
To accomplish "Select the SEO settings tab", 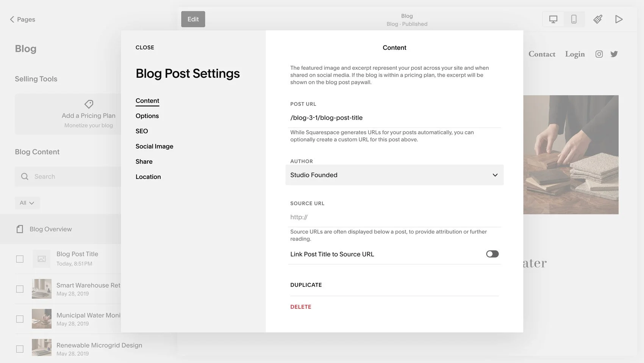I will pos(142,131).
